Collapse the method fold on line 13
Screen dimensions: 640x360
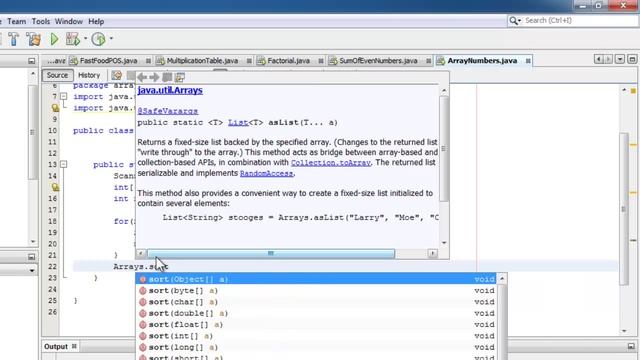point(64,164)
